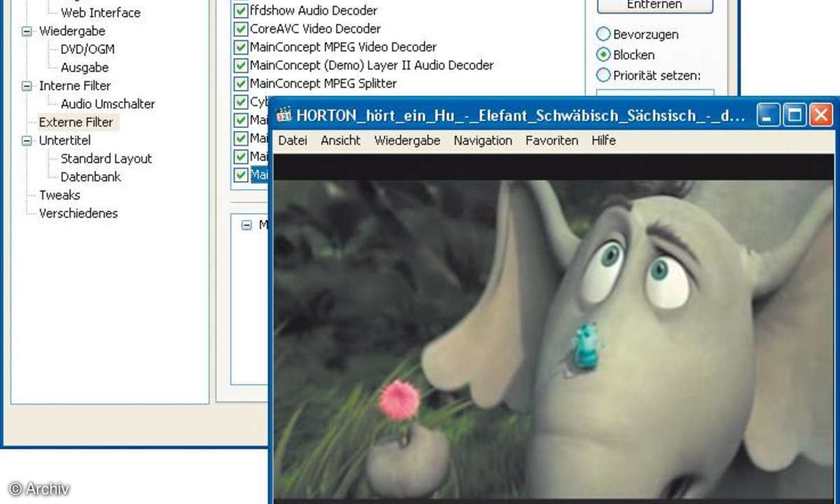Select Untertitel tree item
This screenshot has width=840, height=504.
pos(66,141)
